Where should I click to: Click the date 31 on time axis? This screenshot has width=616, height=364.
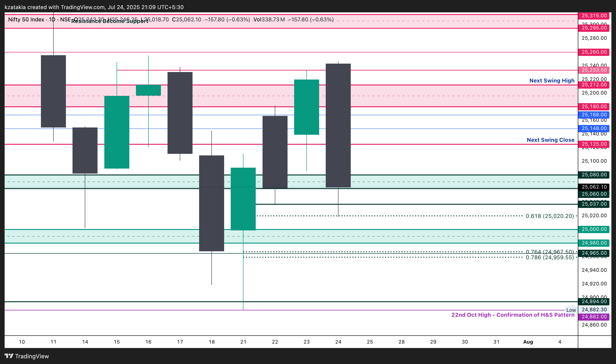pyautogui.click(x=496, y=342)
